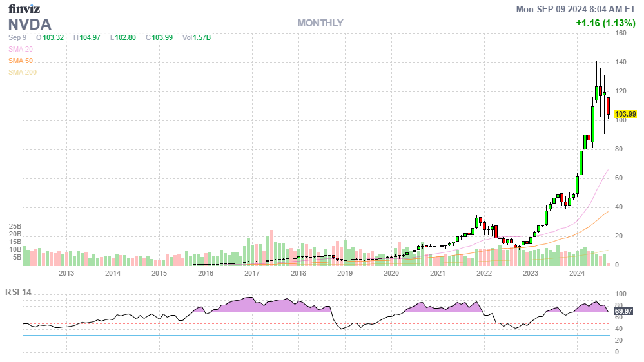Click the 10B volume axis label
This screenshot has width=644, height=362.
pyautogui.click(x=15, y=249)
